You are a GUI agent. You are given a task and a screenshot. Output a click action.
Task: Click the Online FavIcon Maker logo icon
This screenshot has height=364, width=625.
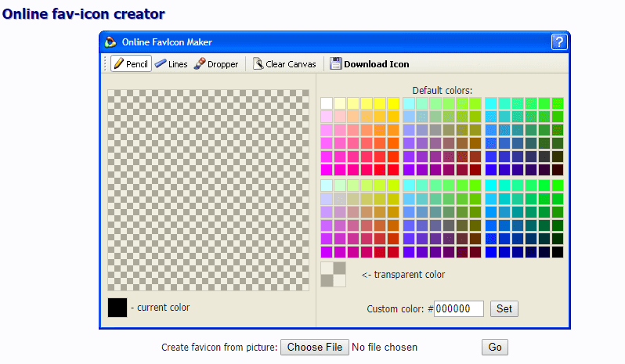click(110, 42)
